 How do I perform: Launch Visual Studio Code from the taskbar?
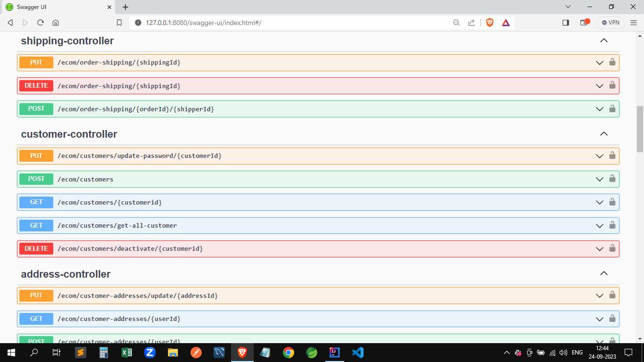point(357,352)
